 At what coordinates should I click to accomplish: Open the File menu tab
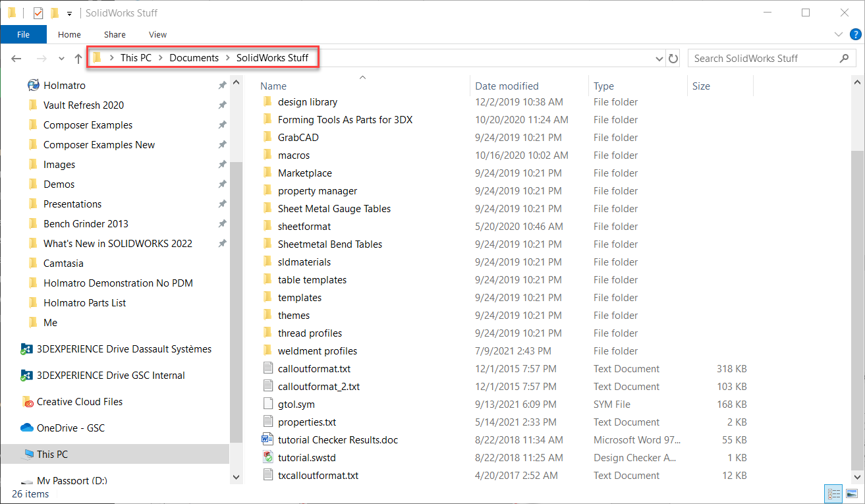[23, 34]
